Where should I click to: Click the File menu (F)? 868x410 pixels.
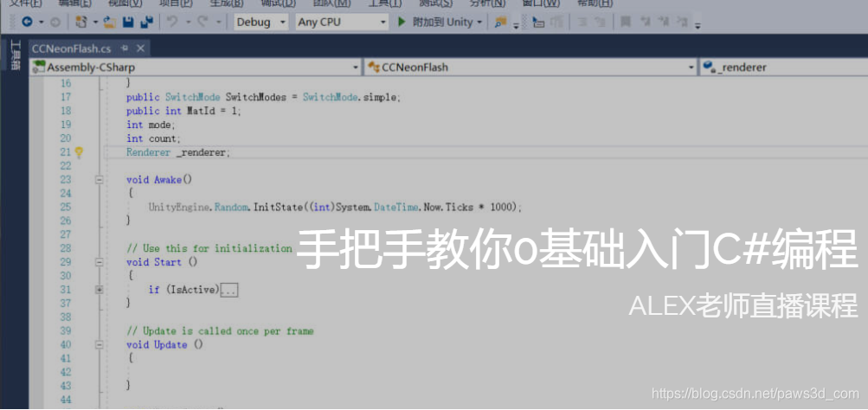click(x=25, y=3)
